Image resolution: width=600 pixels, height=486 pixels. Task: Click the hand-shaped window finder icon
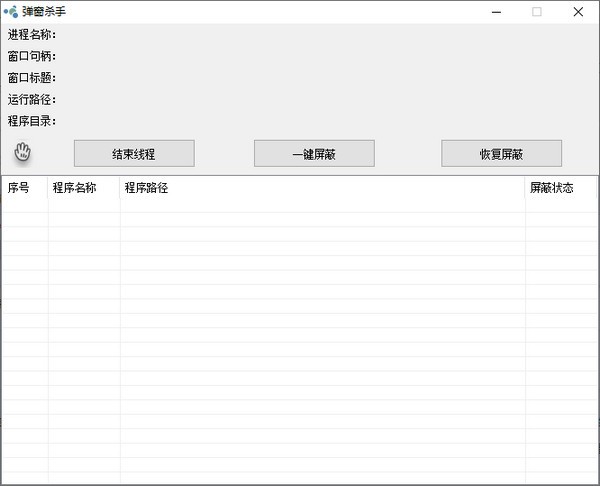click(23, 152)
